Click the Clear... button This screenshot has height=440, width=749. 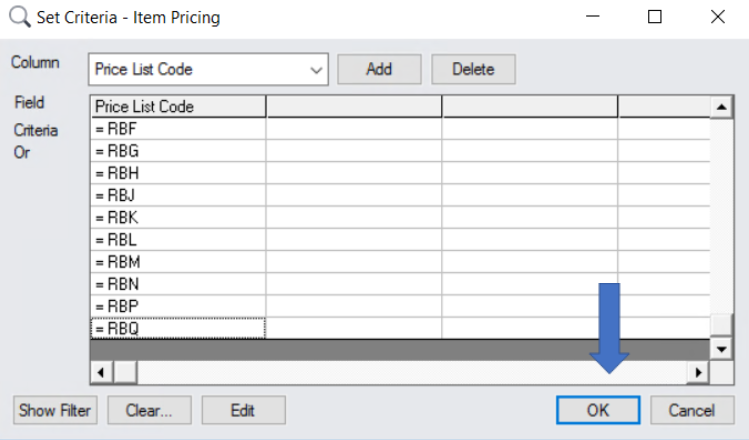pyautogui.click(x=148, y=410)
